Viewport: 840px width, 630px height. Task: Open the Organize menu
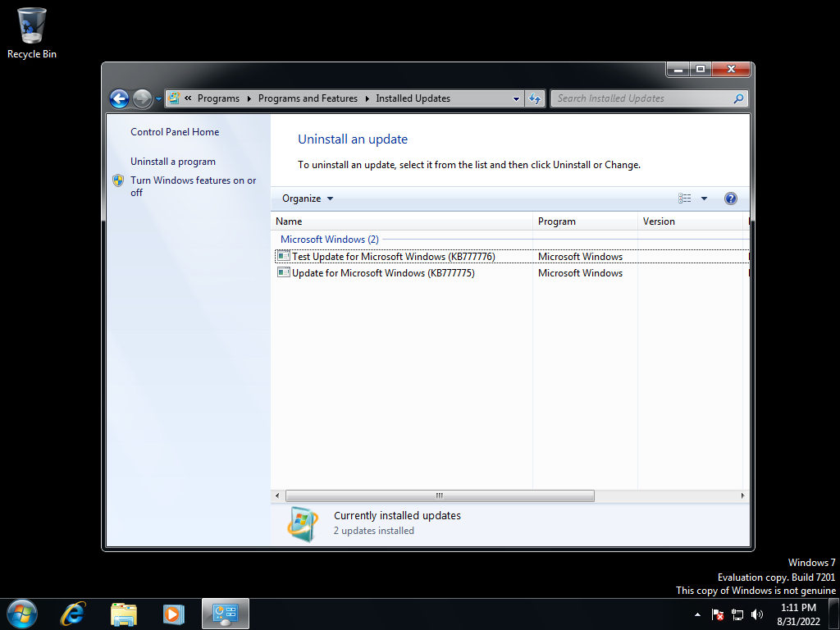(x=308, y=199)
